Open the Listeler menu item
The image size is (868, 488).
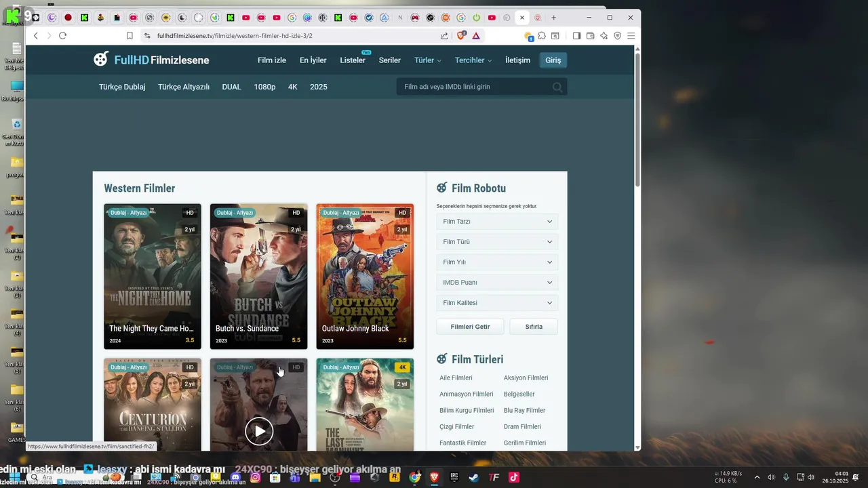[x=353, y=60]
